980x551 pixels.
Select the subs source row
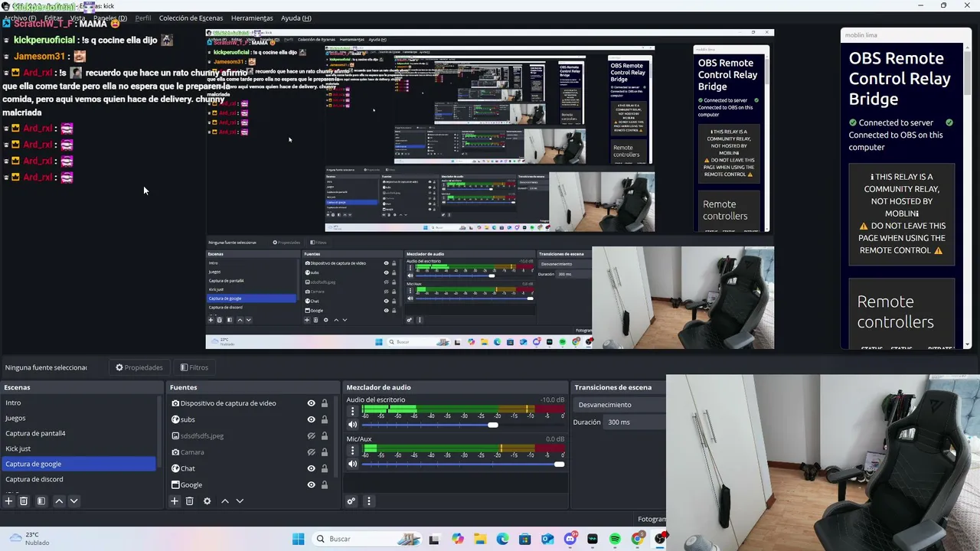tap(252, 419)
